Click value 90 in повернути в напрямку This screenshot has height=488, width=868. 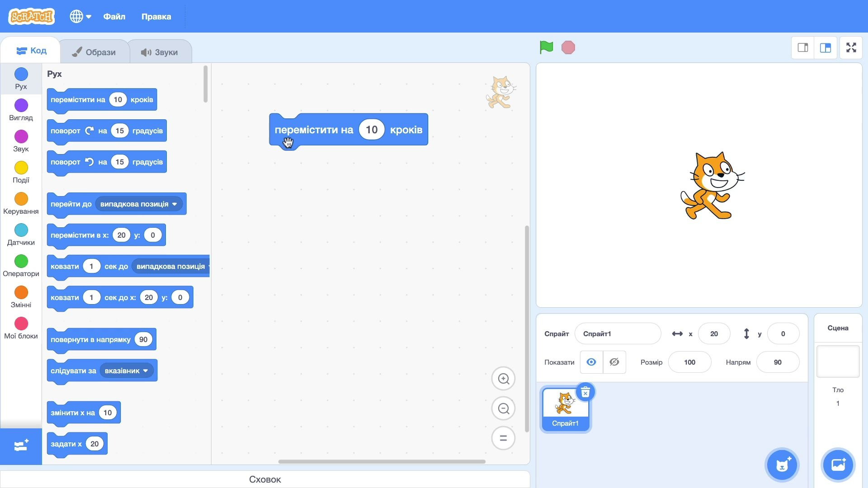(143, 339)
